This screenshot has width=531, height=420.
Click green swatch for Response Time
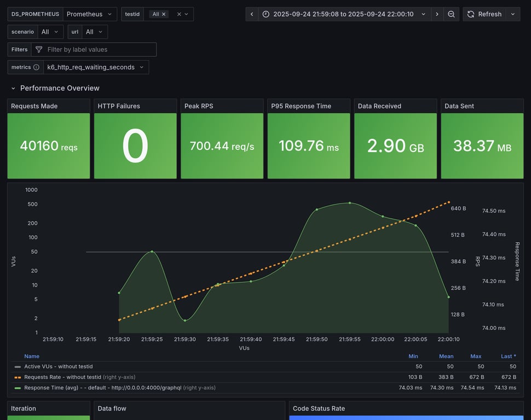pyautogui.click(x=18, y=388)
